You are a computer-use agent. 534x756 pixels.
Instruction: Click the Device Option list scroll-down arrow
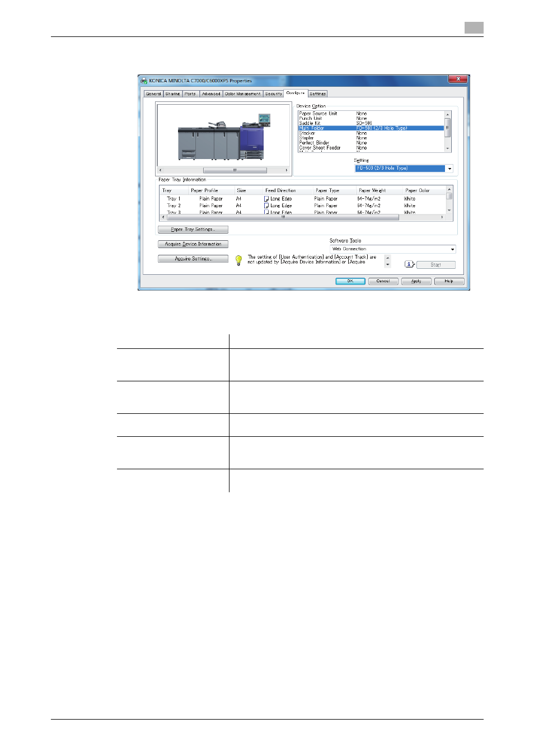pos(447,148)
